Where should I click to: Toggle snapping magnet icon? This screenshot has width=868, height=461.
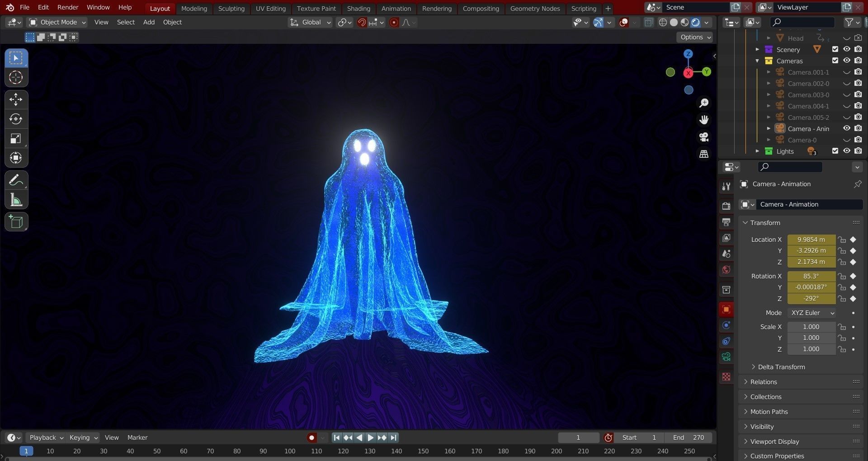click(x=362, y=23)
